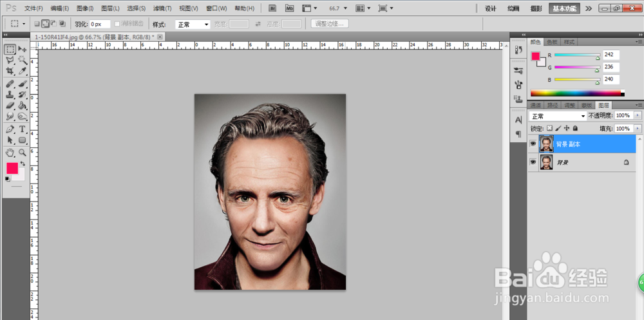
Task: Select the Pen tool
Action: point(10,129)
